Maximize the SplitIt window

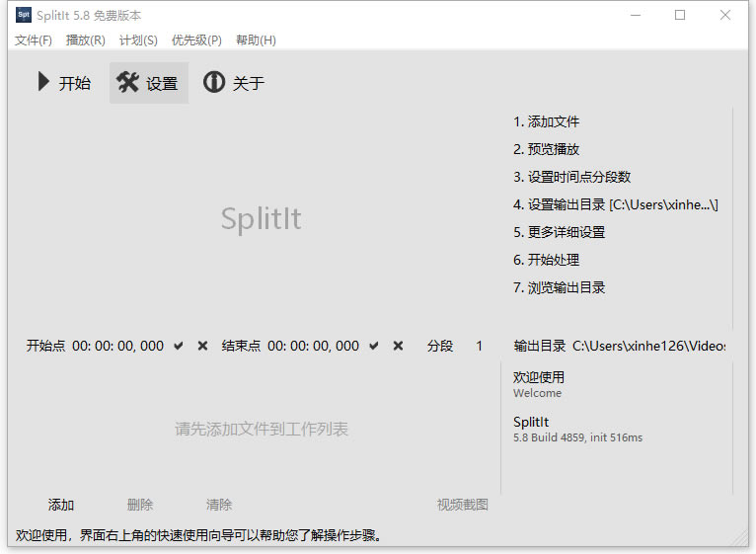pos(680,15)
